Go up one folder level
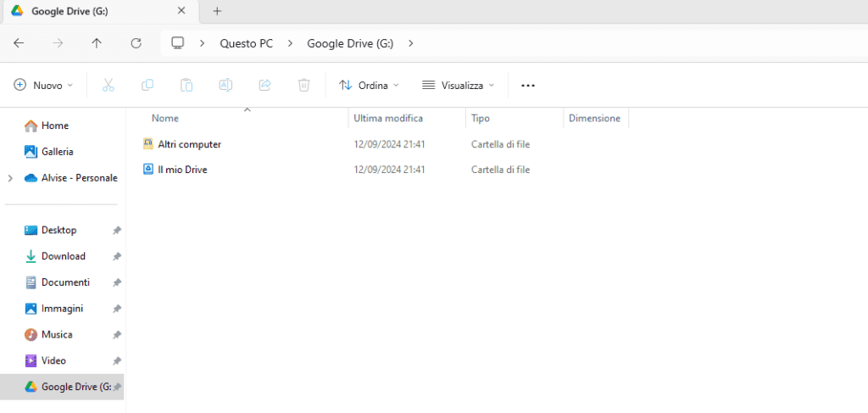Image resolution: width=868 pixels, height=413 pixels. (x=97, y=43)
